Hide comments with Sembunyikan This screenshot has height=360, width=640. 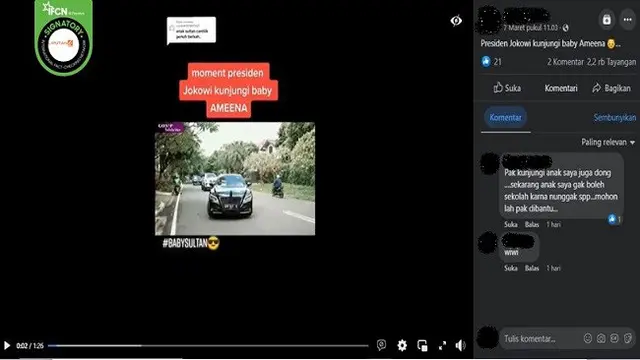coord(615,118)
